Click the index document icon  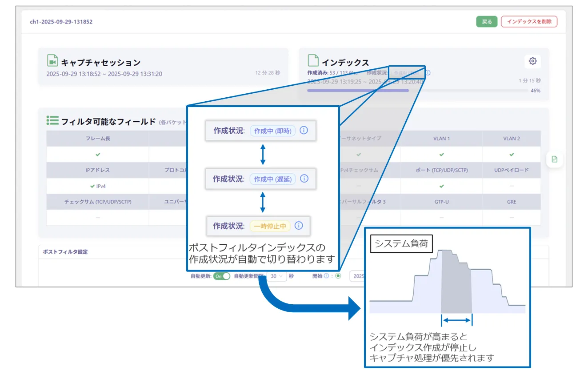[313, 61]
